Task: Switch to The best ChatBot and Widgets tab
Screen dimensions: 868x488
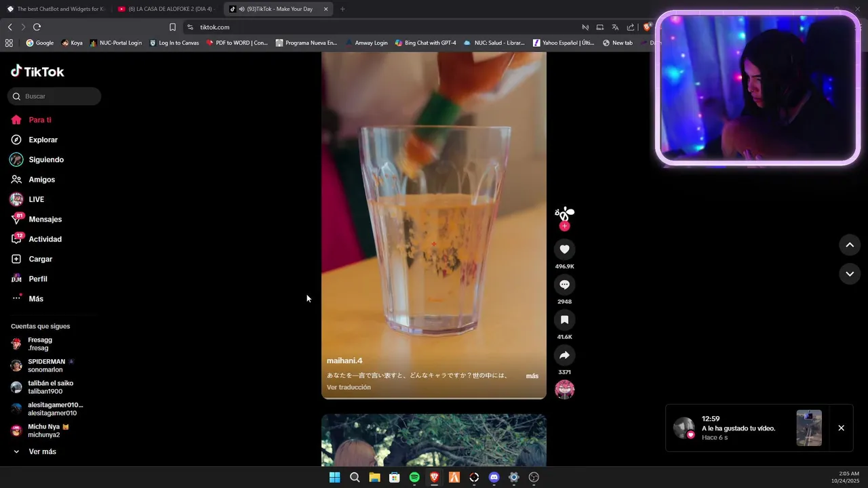Action: (x=56, y=9)
